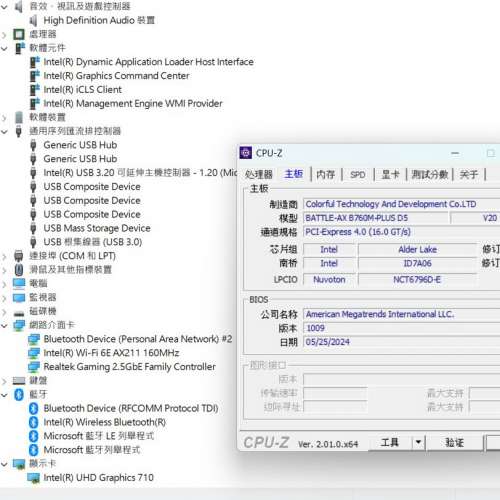The width and height of the screenshot is (500, 500).
Task: Switch to the CPU-Z memory tab
Action: click(326, 174)
